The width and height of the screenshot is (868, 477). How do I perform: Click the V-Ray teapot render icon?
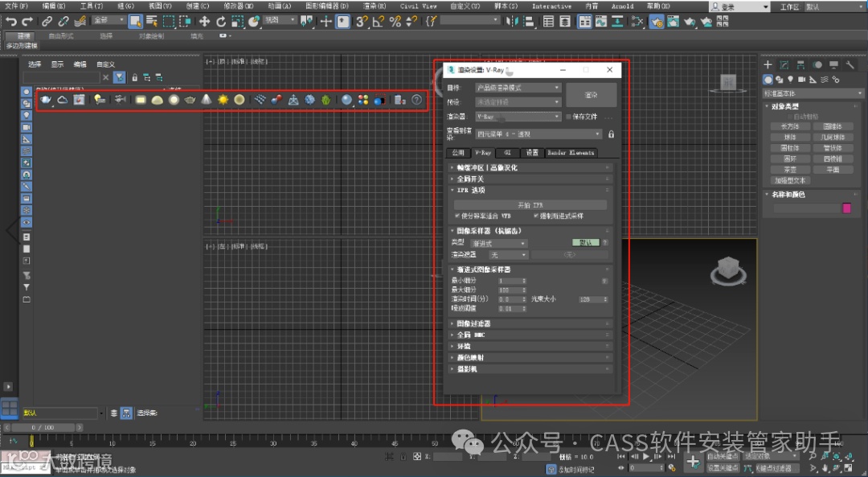(46, 100)
